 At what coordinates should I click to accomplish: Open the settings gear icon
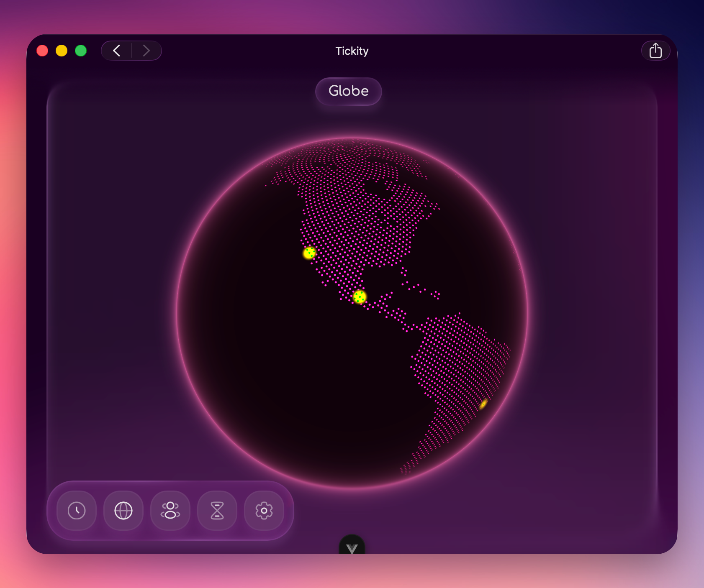point(264,511)
